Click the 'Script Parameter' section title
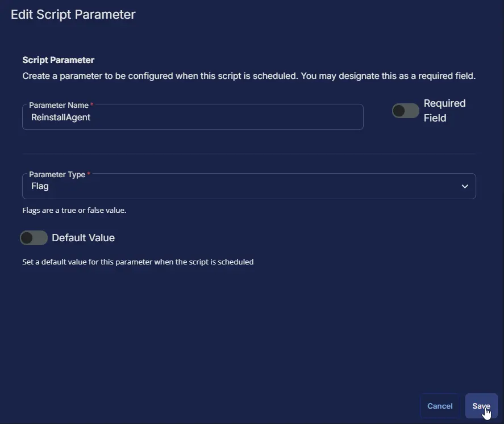504x424 pixels. [x=58, y=60]
